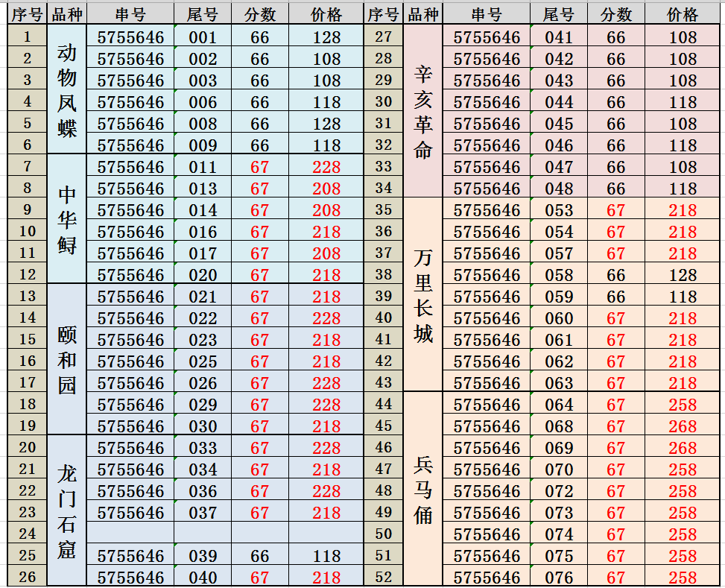Click the score cell in row 38
725x588 pixels.
pyautogui.click(x=615, y=275)
